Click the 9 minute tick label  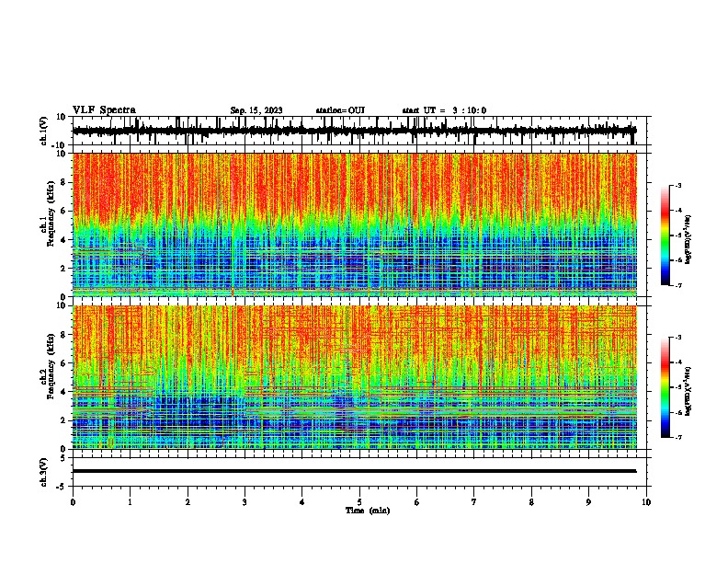tap(588, 502)
